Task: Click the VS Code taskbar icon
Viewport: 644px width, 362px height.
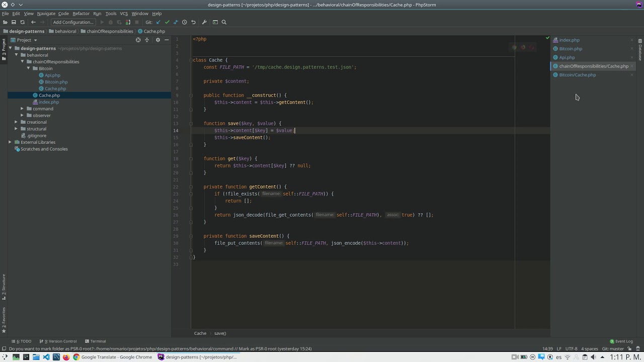Action: (46, 357)
